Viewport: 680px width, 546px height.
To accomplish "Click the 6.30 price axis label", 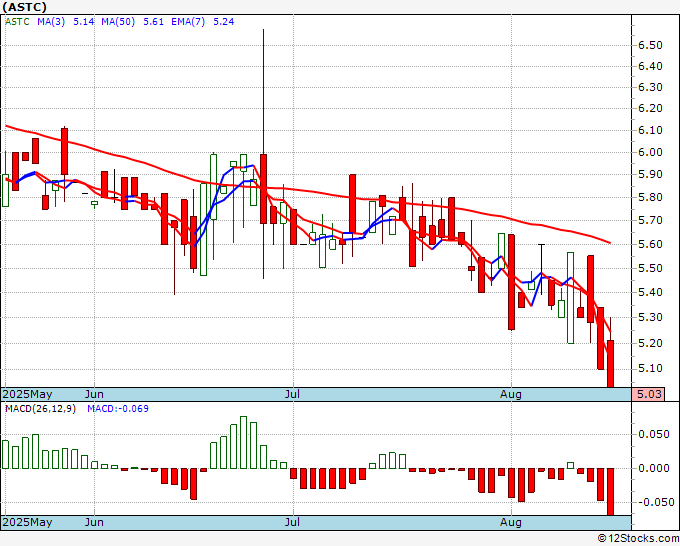I will click(x=650, y=87).
